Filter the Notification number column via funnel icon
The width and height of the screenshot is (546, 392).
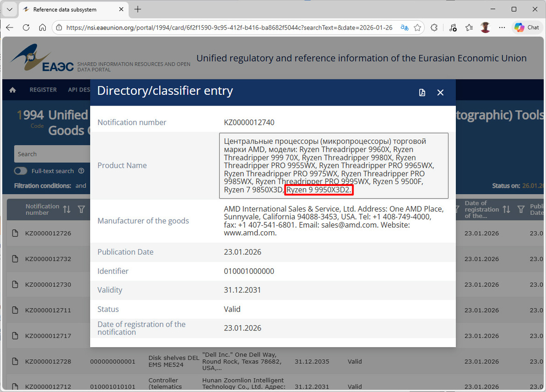coord(81,209)
